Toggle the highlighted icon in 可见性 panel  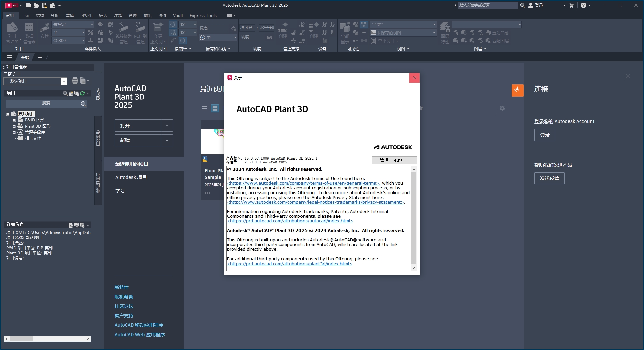click(x=364, y=24)
